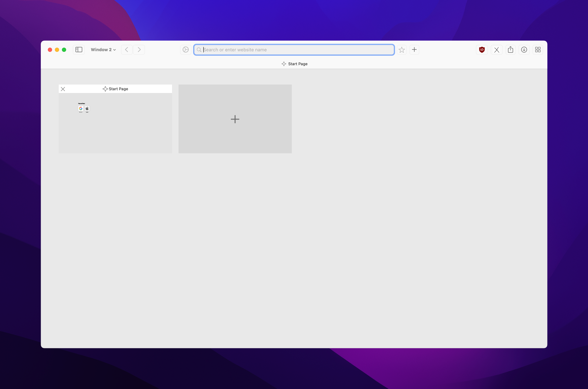Show downloads list

click(524, 50)
